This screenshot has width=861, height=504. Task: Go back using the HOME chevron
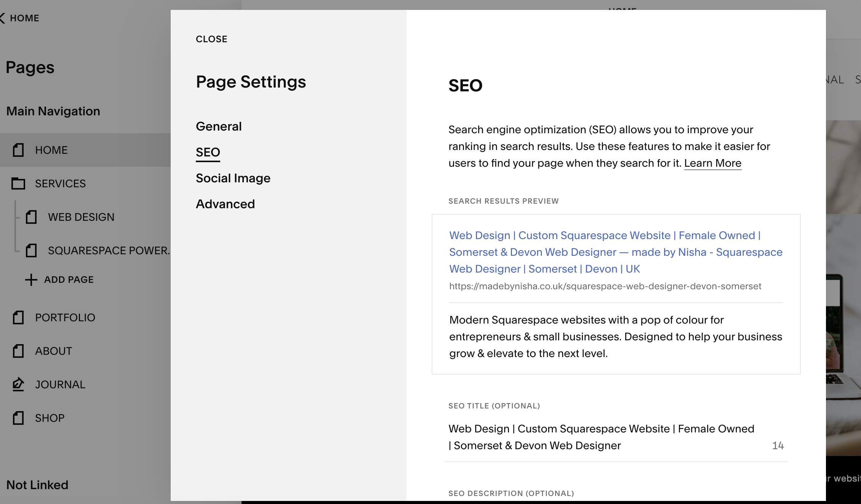point(3,18)
